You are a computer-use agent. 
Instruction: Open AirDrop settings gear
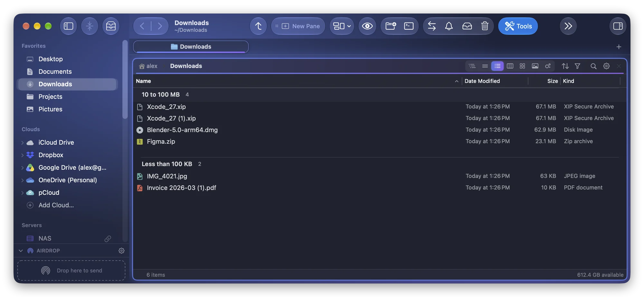(121, 251)
